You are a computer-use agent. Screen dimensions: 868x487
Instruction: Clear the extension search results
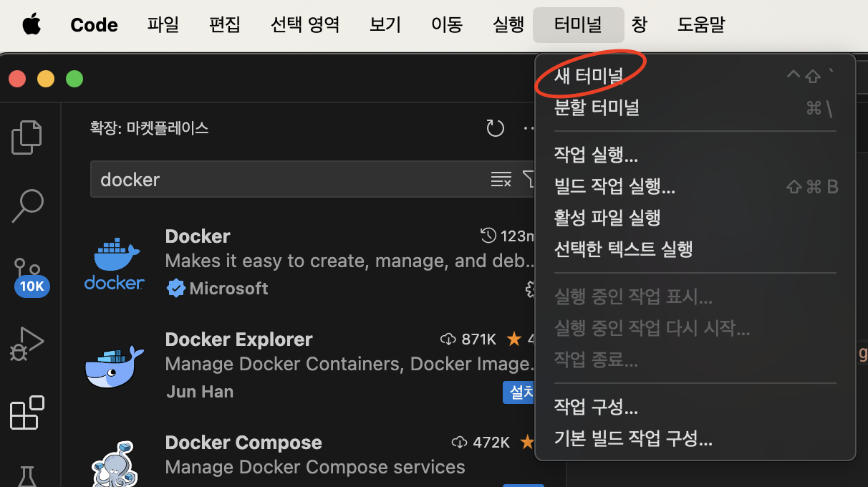tap(501, 179)
